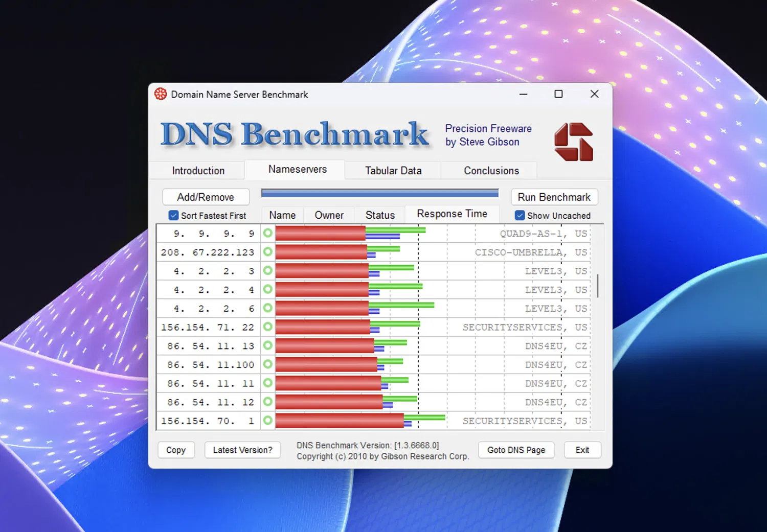The image size is (767, 532).
Task: Click the Exit button
Action: pyautogui.click(x=582, y=450)
